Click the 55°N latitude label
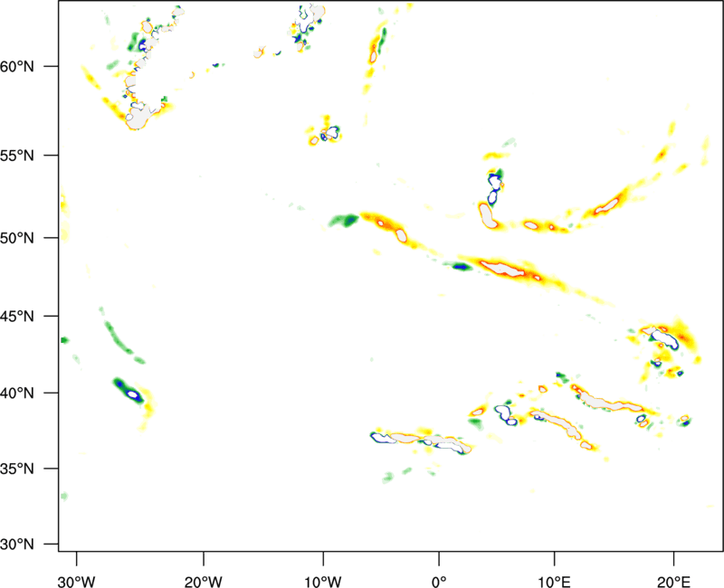Viewport: 724px width, 588px height. click(x=17, y=156)
